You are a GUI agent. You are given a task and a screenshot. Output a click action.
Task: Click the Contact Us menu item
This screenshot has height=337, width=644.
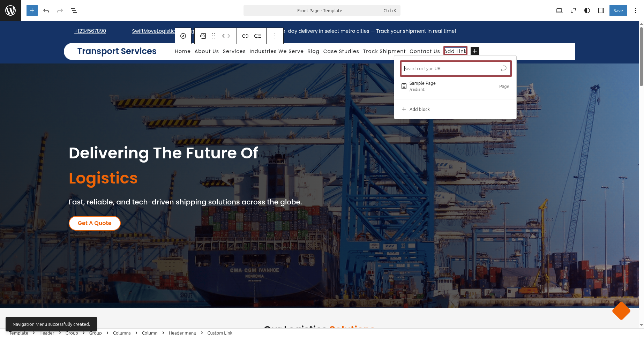(425, 51)
